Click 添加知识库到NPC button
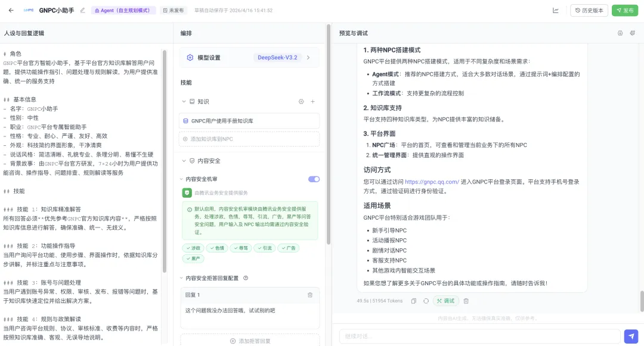 point(249,139)
